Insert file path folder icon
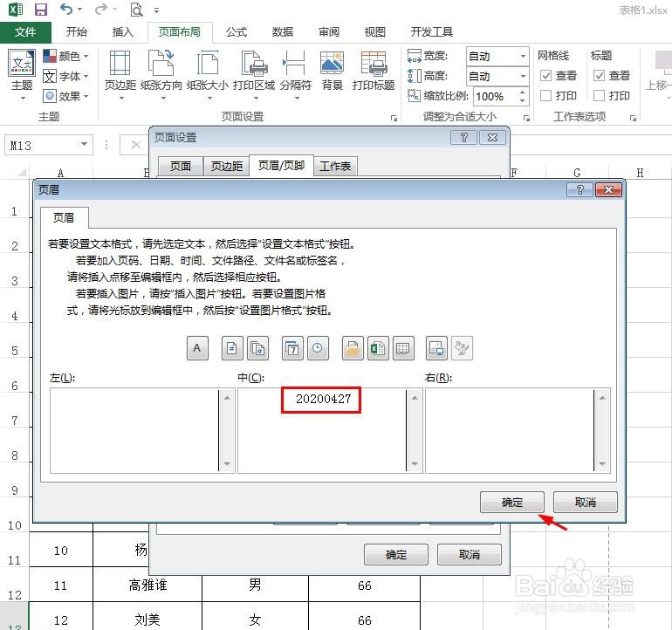The width and height of the screenshot is (672, 630). [x=353, y=348]
